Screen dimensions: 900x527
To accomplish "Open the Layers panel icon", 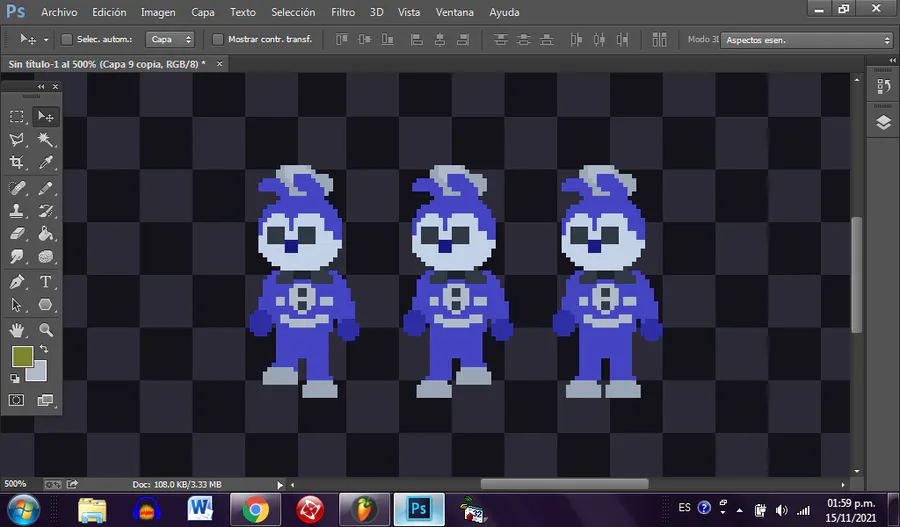I will coord(883,122).
